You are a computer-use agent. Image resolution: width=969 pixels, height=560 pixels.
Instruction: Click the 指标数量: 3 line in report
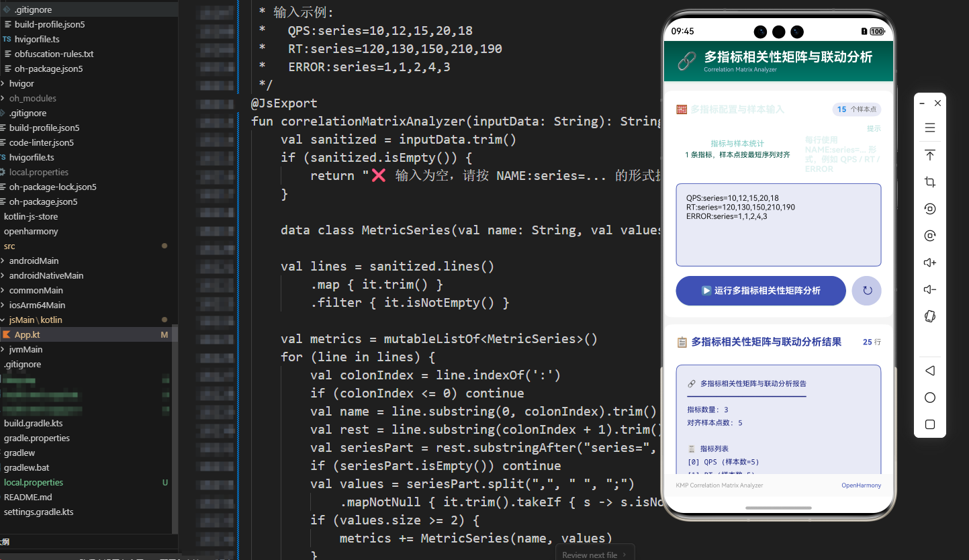[x=708, y=410]
